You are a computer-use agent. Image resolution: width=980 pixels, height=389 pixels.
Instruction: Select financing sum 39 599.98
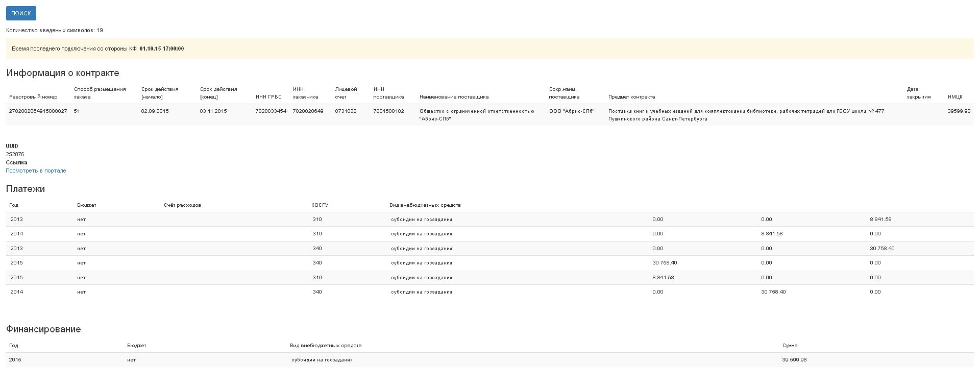tap(794, 359)
